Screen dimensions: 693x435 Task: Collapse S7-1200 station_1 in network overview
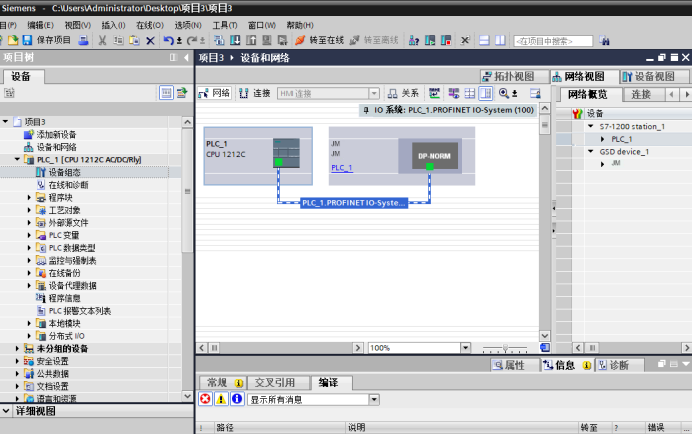(x=590, y=126)
